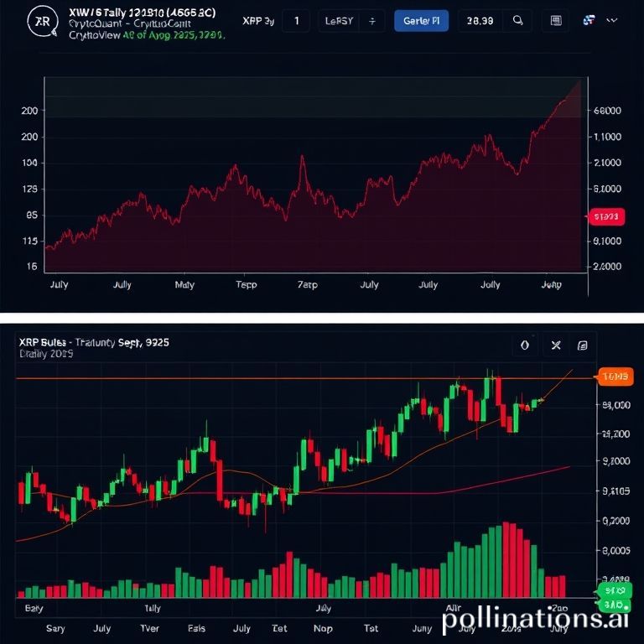Open the layout panel icon in top toolbar
The image size is (644, 644).
tap(556, 20)
